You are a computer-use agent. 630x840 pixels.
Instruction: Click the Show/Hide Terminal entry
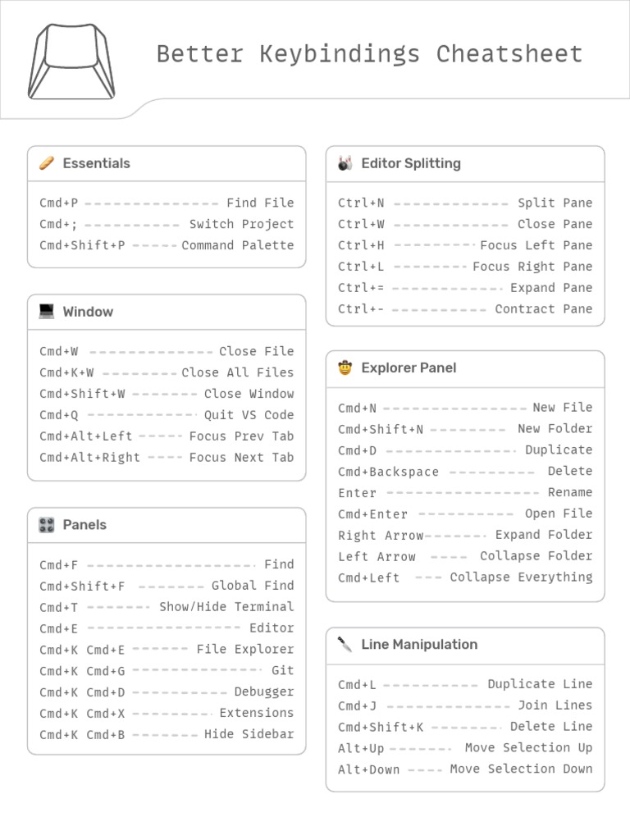coord(226,607)
